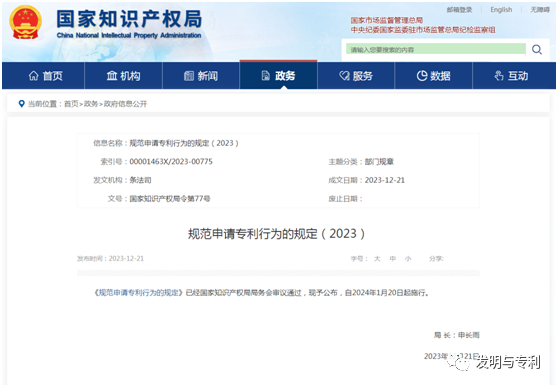Click the 信息名称 value in the info box
558x387 pixels.
[184, 143]
